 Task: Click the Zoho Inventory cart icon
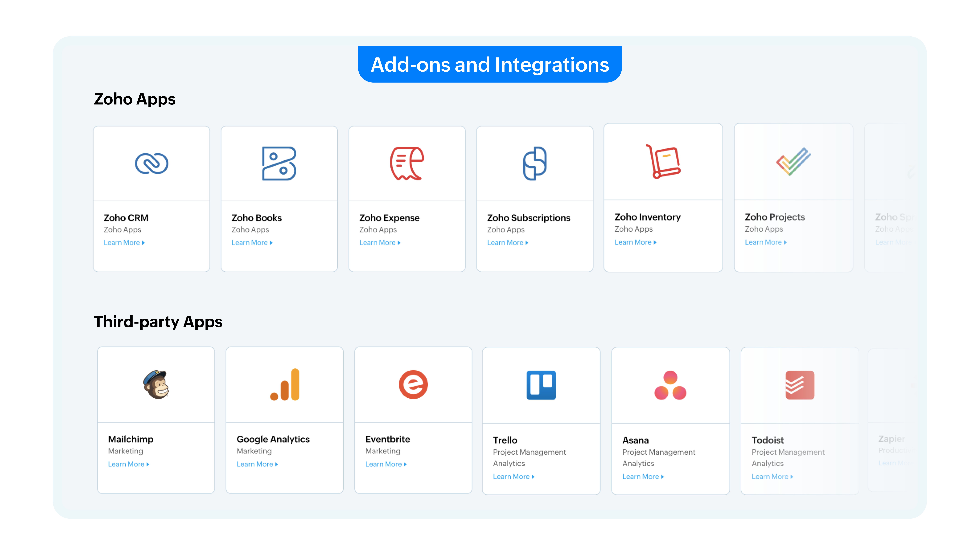point(663,162)
